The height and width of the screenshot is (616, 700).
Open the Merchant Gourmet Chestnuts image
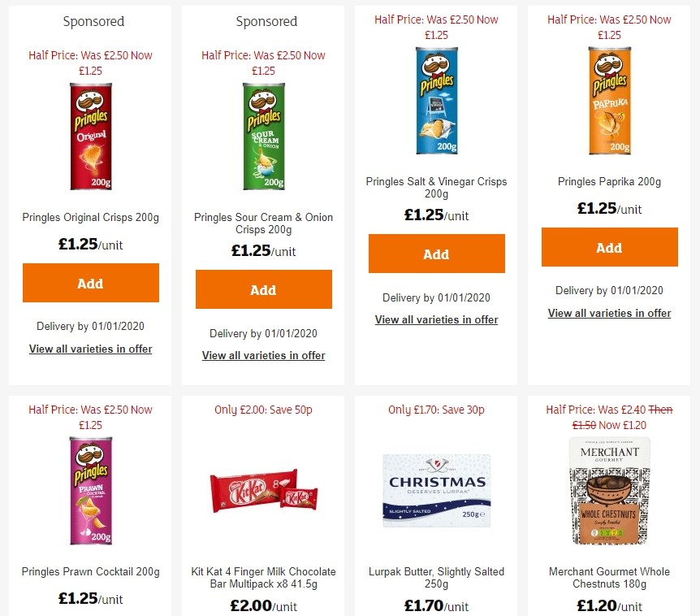click(609, 490)
